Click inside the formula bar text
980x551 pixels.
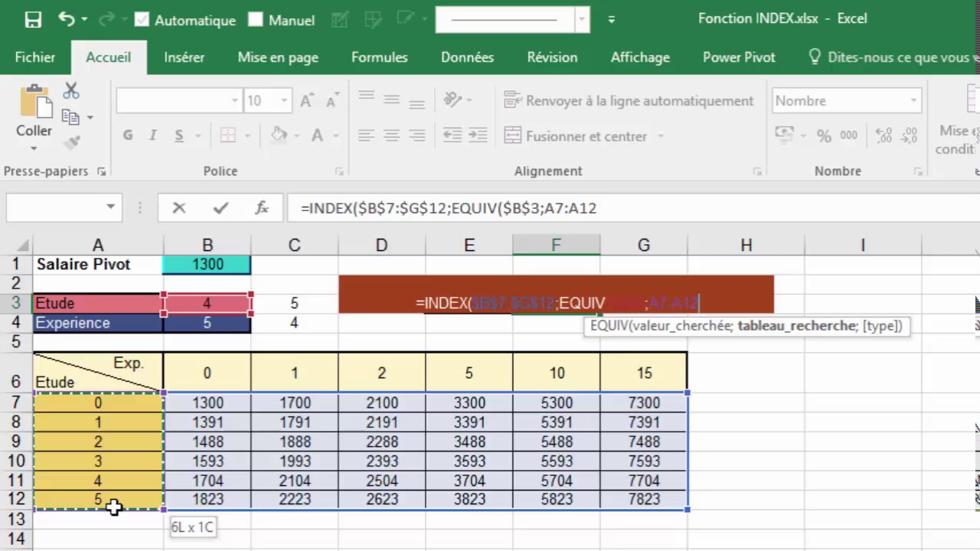click(x=448, y=207)
